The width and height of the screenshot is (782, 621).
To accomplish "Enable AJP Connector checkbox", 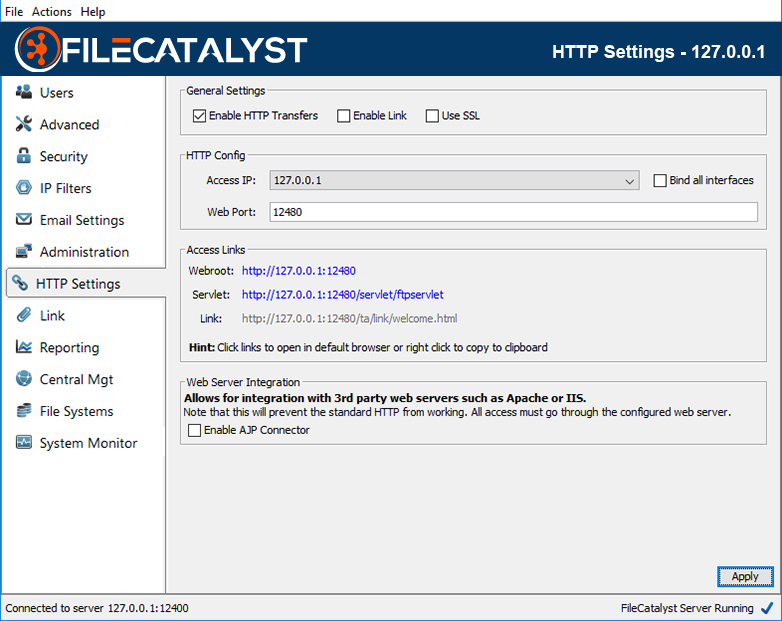I will tap(194, 430).
